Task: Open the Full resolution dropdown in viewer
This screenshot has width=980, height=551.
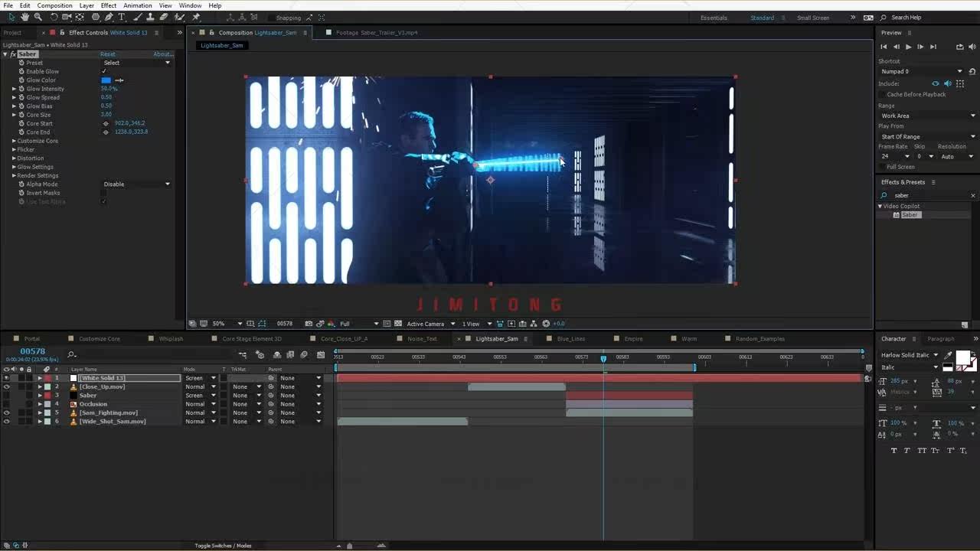Action: (x=359, y=324)
